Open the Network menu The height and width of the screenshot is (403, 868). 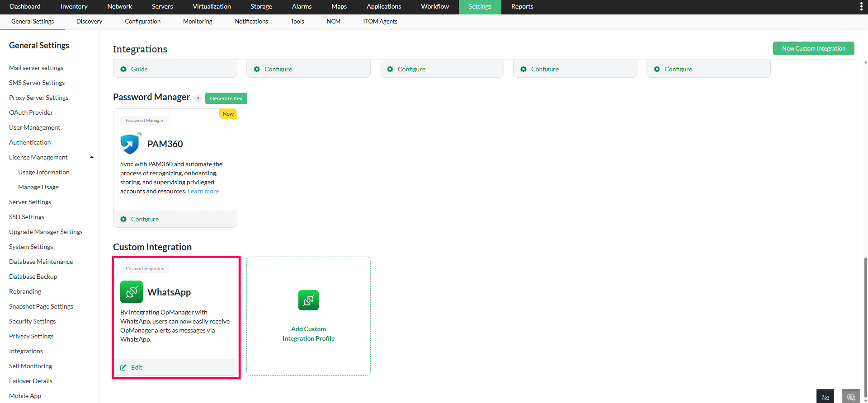120,7
